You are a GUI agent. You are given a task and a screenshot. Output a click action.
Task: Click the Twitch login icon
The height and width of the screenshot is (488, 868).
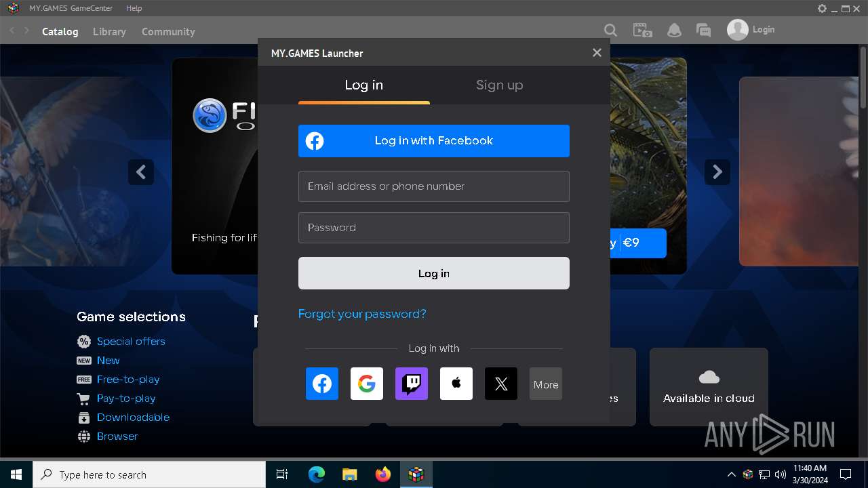point(412,384)
